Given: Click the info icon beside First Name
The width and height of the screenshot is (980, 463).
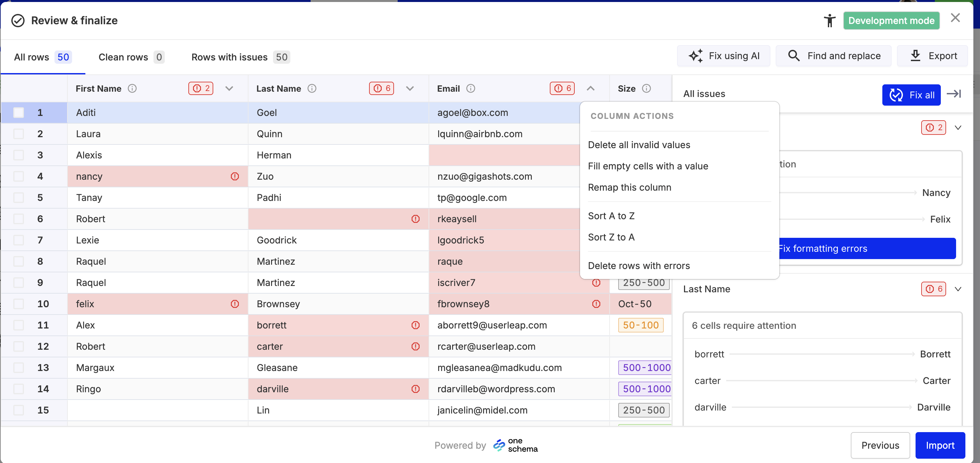Looking at the screenshot, I should pyautogui.click(x=132, y=89).
